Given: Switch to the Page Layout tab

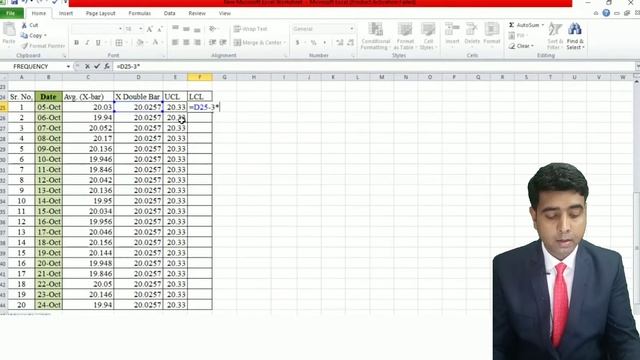Looking at the screenshot, I should tap(100, 13).
